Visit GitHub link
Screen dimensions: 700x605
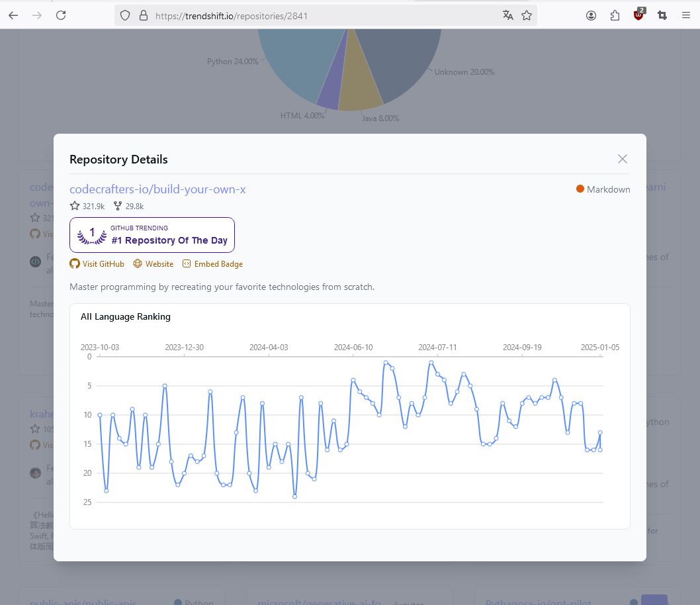click(x=97, y=264)
